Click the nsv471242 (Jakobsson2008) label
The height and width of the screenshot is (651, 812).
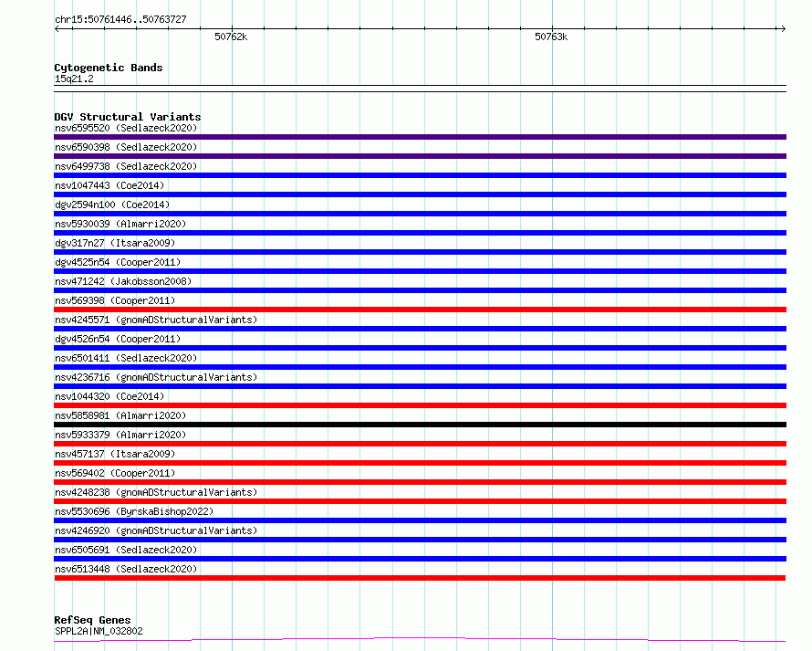click(123, 281)
